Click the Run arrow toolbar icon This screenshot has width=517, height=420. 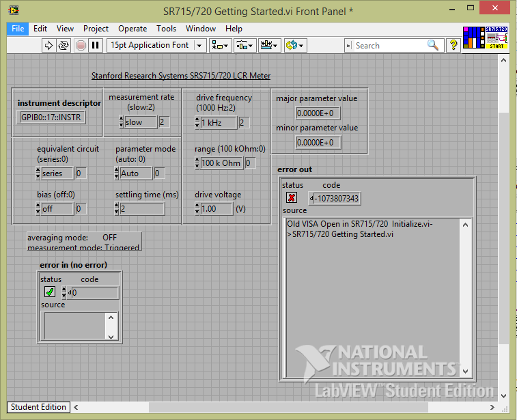tap(49, 45)
